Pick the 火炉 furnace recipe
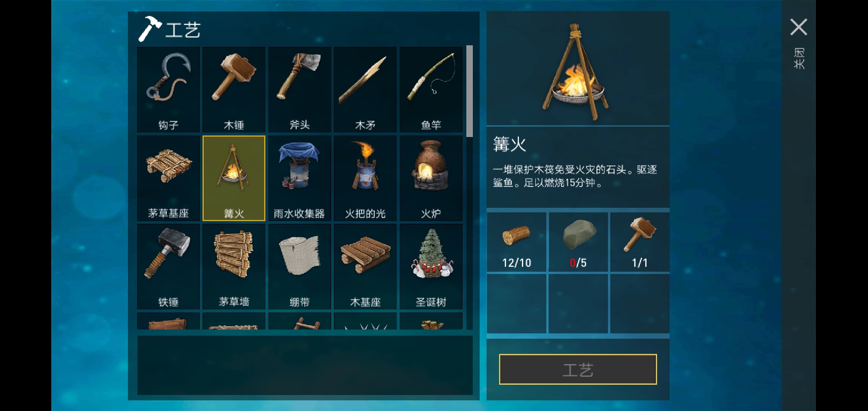The width and height of the screenshot is (868, 411). pos(431,178)
